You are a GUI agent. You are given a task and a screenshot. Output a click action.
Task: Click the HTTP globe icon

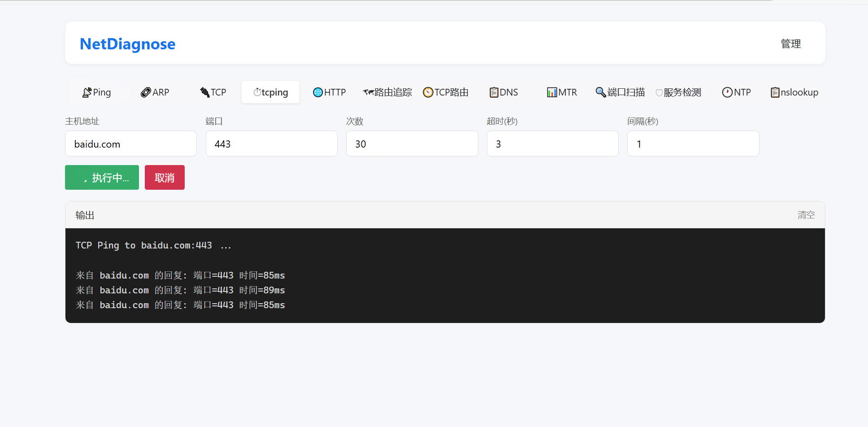tap(318, 92)
